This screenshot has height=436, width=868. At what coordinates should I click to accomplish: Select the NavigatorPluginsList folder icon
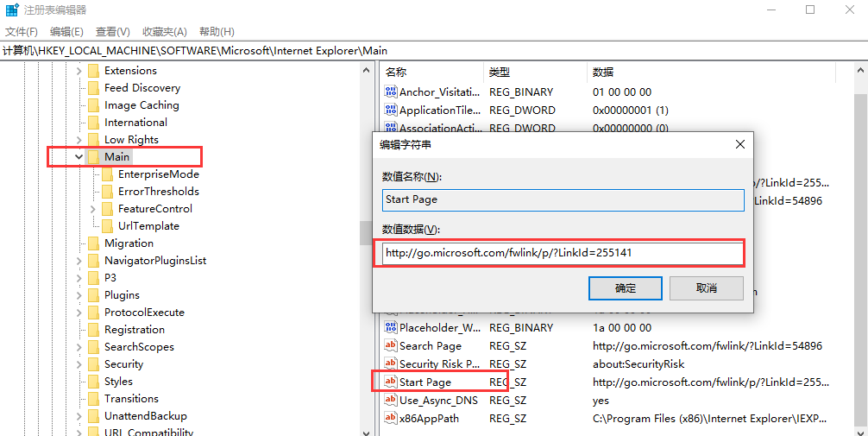(93, 261)
